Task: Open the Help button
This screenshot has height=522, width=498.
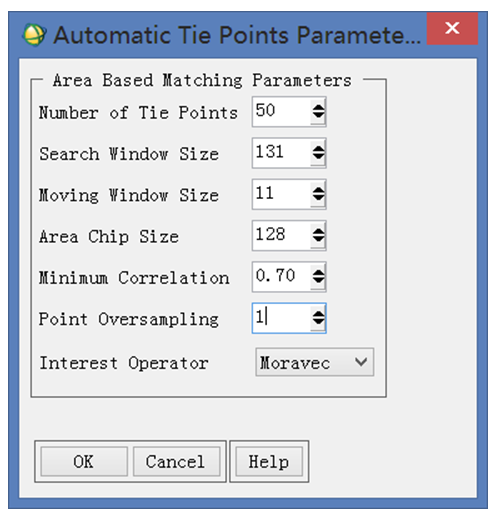Action: pos(269,462)
